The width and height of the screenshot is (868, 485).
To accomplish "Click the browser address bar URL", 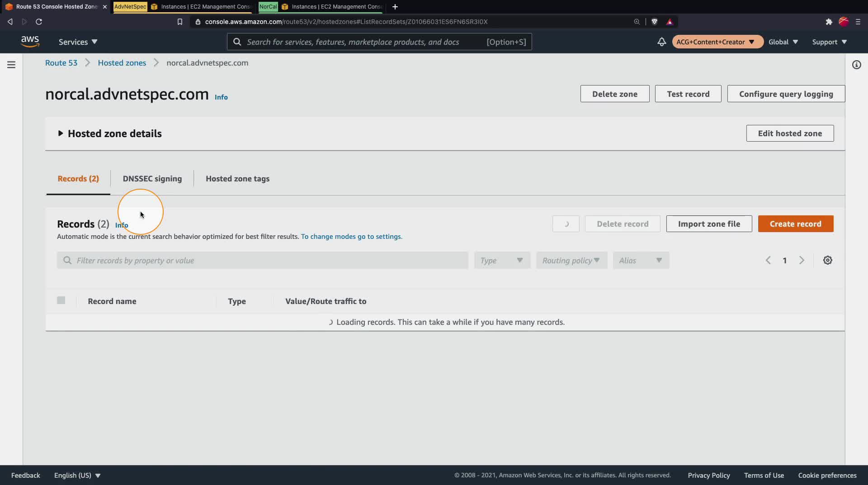I will click(x=346, y=22).
